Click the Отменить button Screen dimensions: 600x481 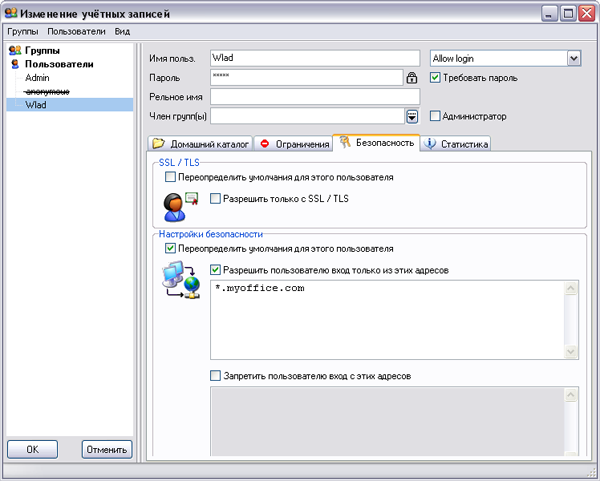[x=107, y=449]
